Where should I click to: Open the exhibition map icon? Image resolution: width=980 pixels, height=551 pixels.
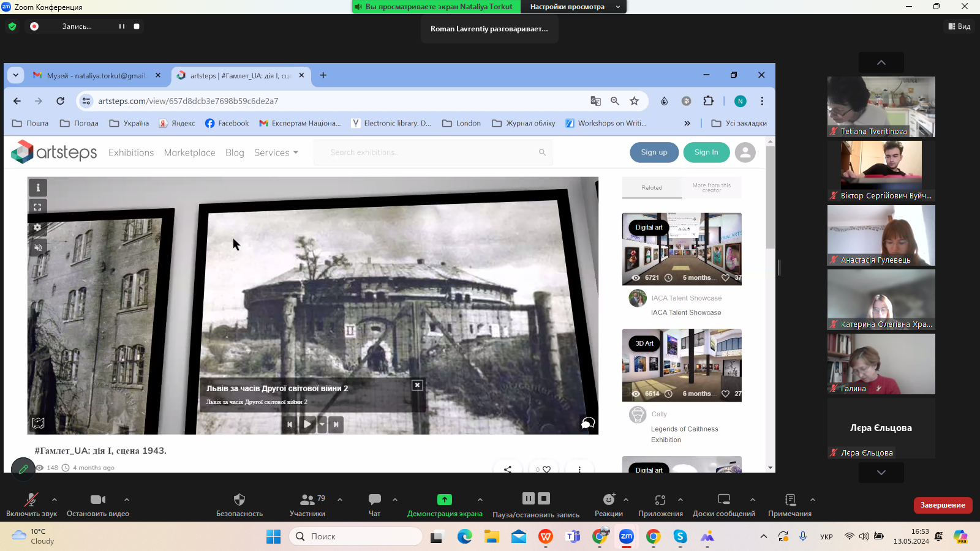38,423
